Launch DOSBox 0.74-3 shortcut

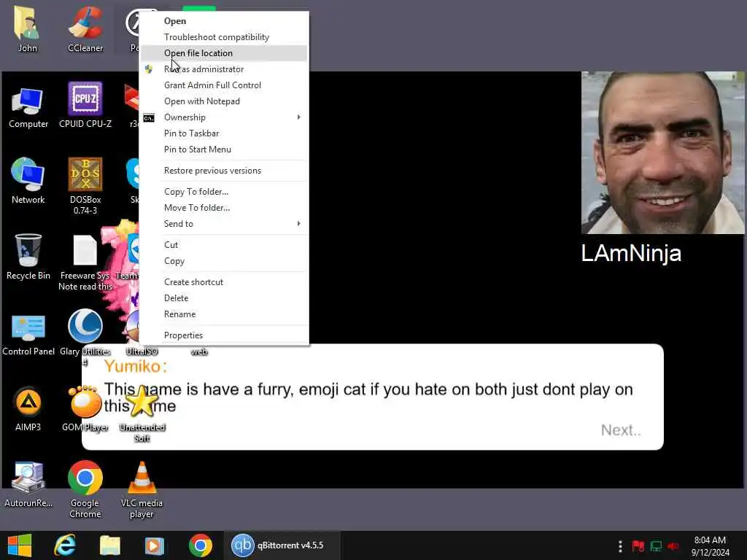tap(85, 186)
